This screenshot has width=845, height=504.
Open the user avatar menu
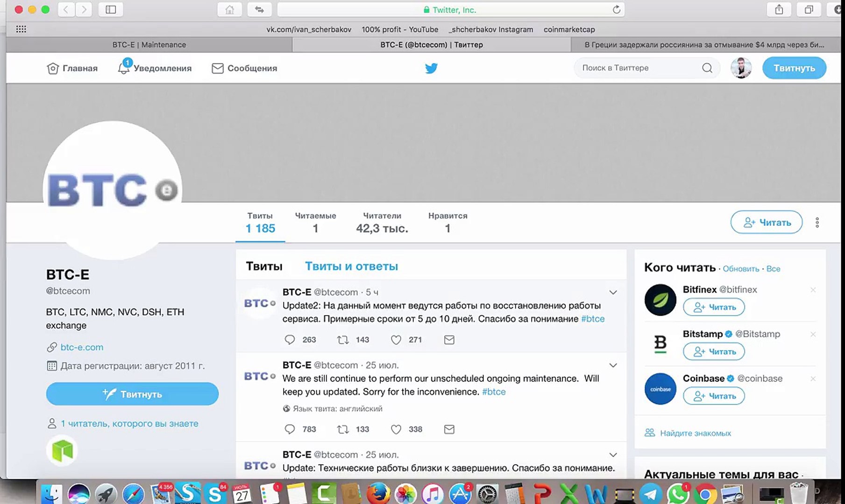pos(741,68)
